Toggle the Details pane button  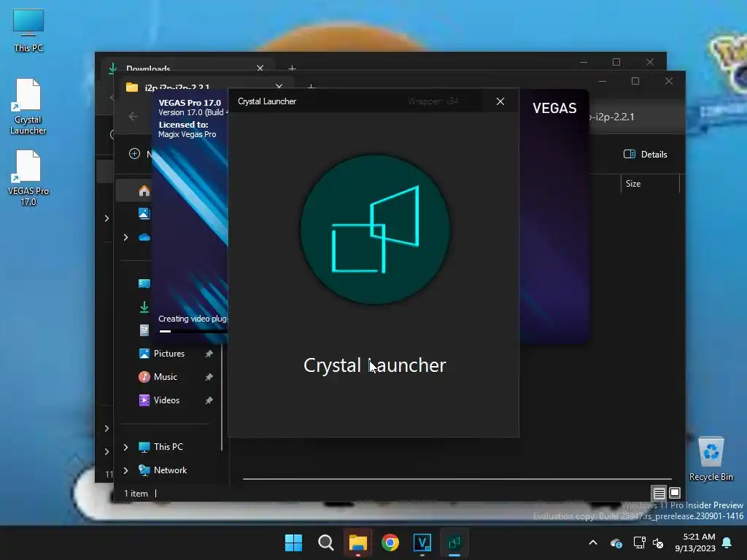pos(645,154)
